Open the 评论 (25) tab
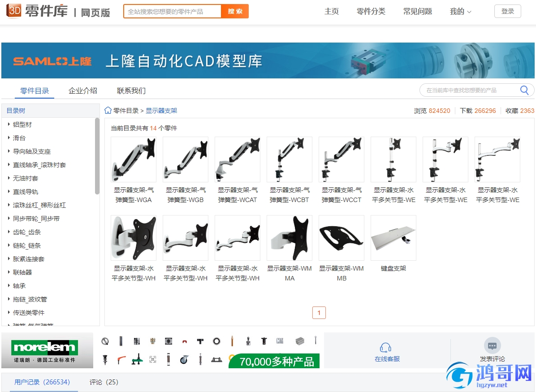 pyautogui.click(x=104, y=382)
